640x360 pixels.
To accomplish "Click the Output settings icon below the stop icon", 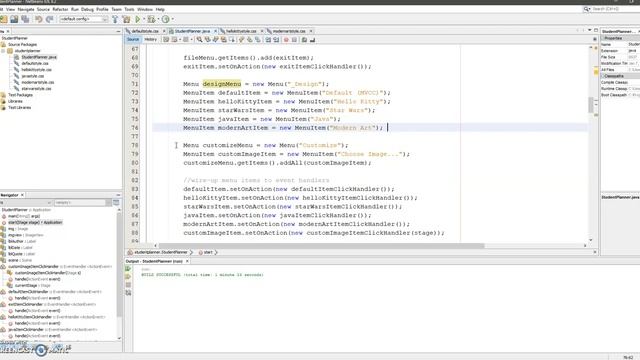I will click(128, 293).
